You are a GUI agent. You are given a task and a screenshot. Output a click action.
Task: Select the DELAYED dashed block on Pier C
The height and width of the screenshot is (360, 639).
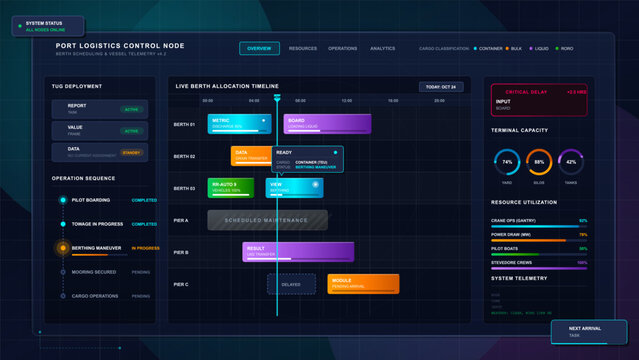[291, 284]
